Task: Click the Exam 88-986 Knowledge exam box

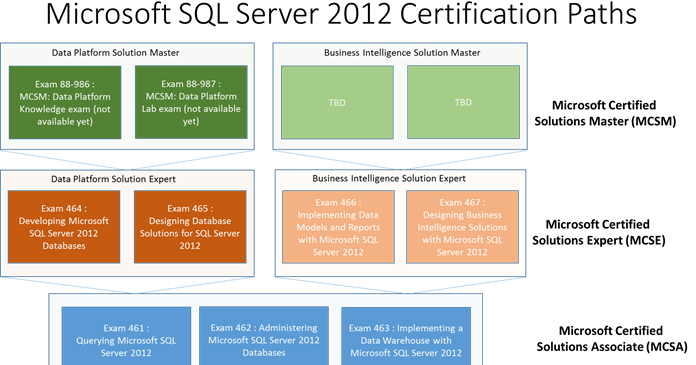Action: [65, 103]
